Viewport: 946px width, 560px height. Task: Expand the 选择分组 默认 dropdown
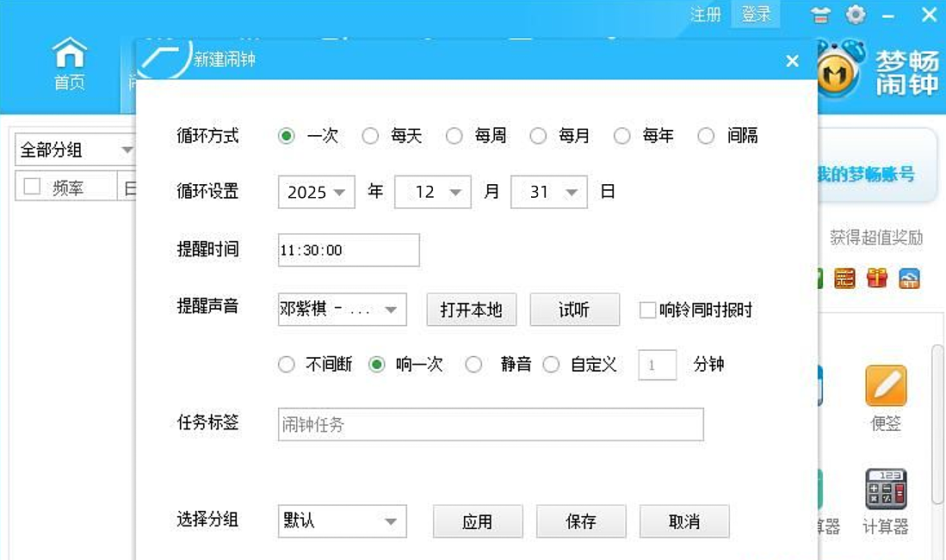(x=342, y=520)
